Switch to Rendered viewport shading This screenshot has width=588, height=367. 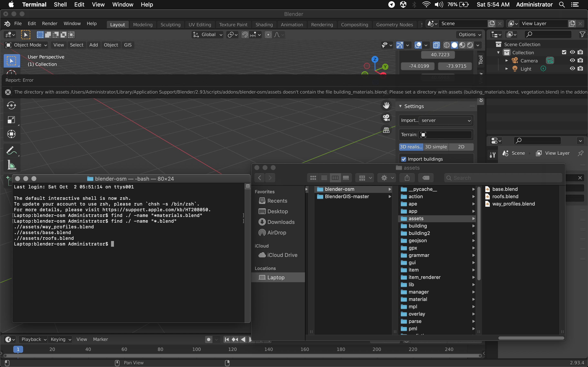(470, 45)
